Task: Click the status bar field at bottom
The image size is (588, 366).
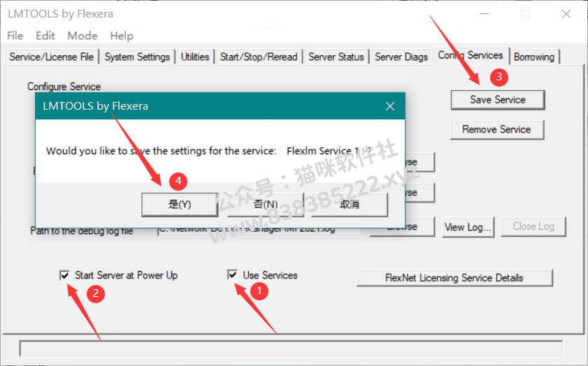Action: click(291, 349)
